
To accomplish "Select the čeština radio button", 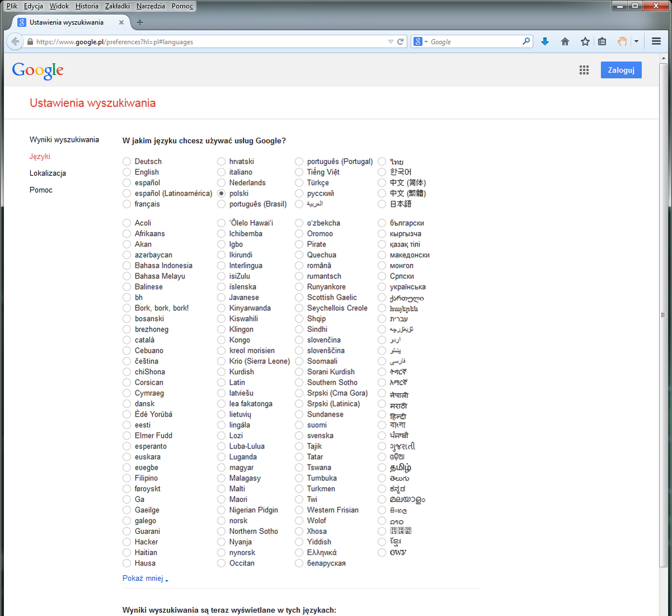I will [127, 361].
